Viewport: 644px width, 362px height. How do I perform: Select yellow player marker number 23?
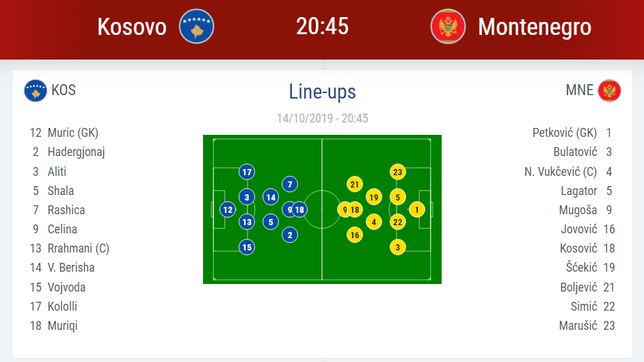tap(398, 172)
